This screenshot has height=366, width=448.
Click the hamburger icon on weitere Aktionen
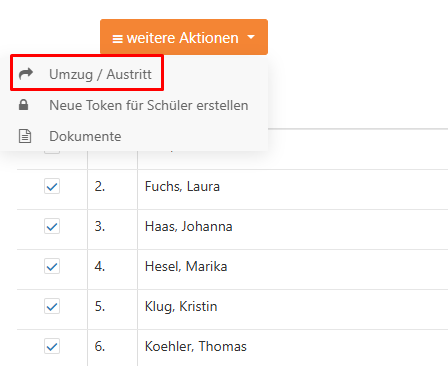[117, 39]
